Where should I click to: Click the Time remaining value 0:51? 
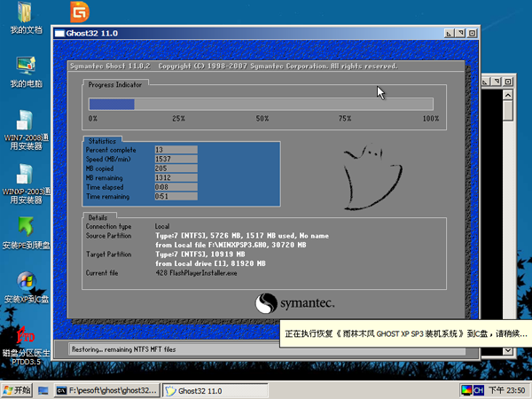176,196
